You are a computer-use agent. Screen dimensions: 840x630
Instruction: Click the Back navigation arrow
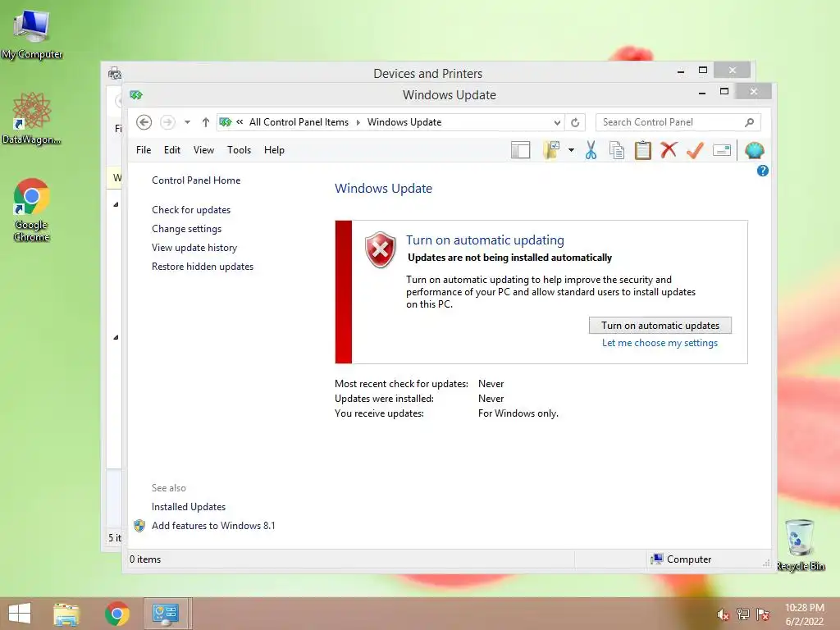coord(144,122)
